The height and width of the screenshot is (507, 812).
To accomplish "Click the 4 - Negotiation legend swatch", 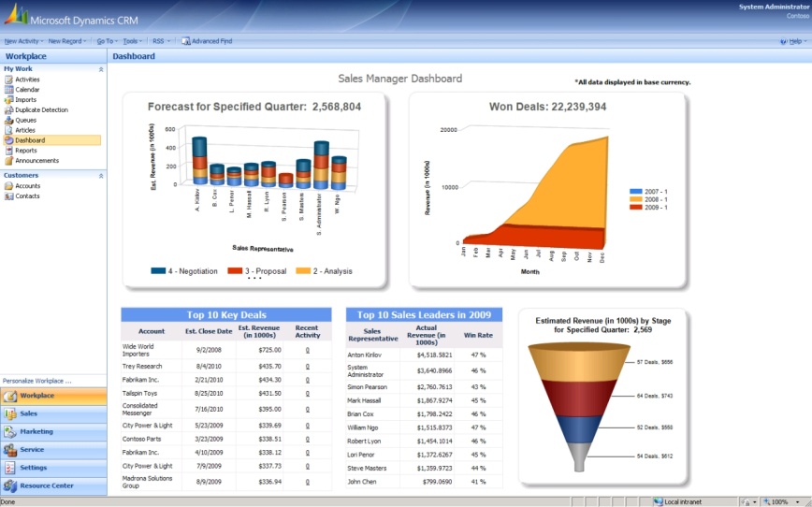I will point(158,271).
